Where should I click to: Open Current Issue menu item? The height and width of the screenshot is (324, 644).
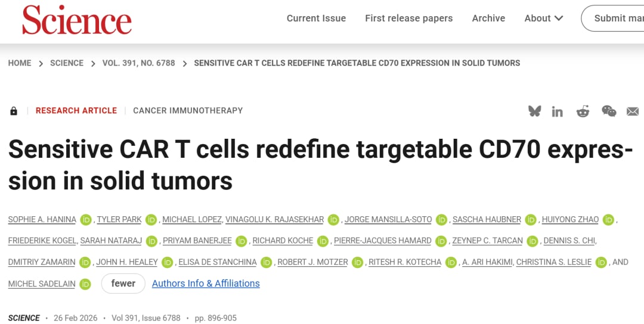point(316,18)
